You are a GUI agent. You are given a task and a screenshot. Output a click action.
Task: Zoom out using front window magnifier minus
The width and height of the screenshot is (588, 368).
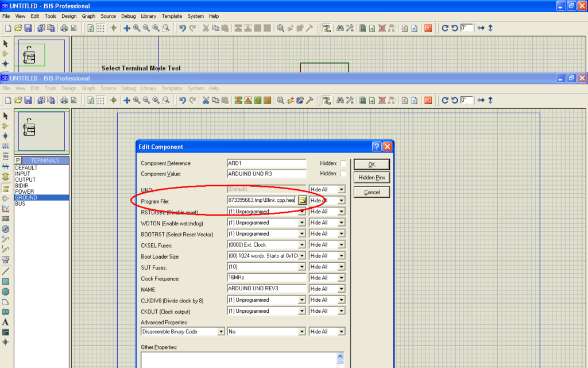[x=146, y=100]
